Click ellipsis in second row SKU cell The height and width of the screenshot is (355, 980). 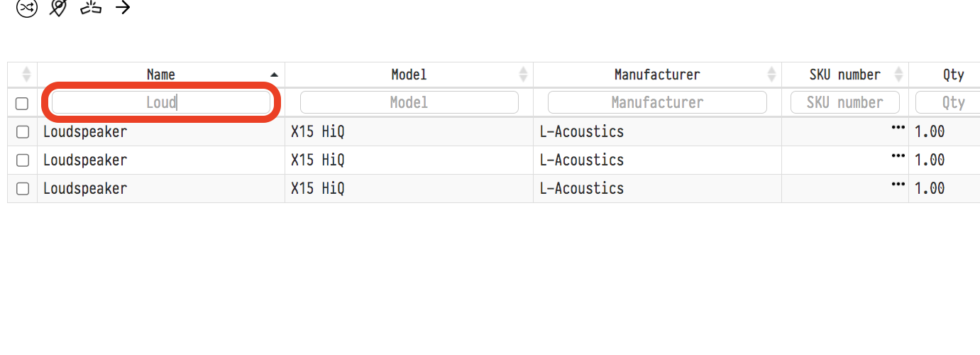(898, 155)
